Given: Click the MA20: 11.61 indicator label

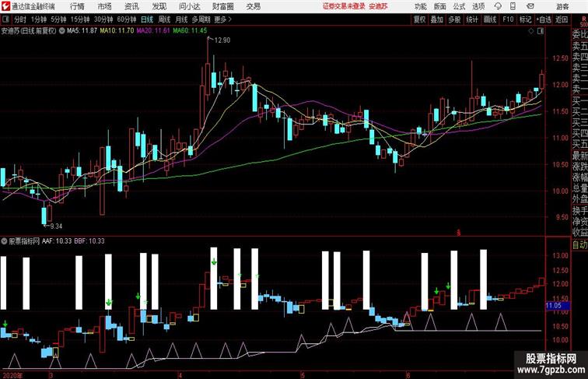Looking at the screenshot, I should [x=153, y=31].
